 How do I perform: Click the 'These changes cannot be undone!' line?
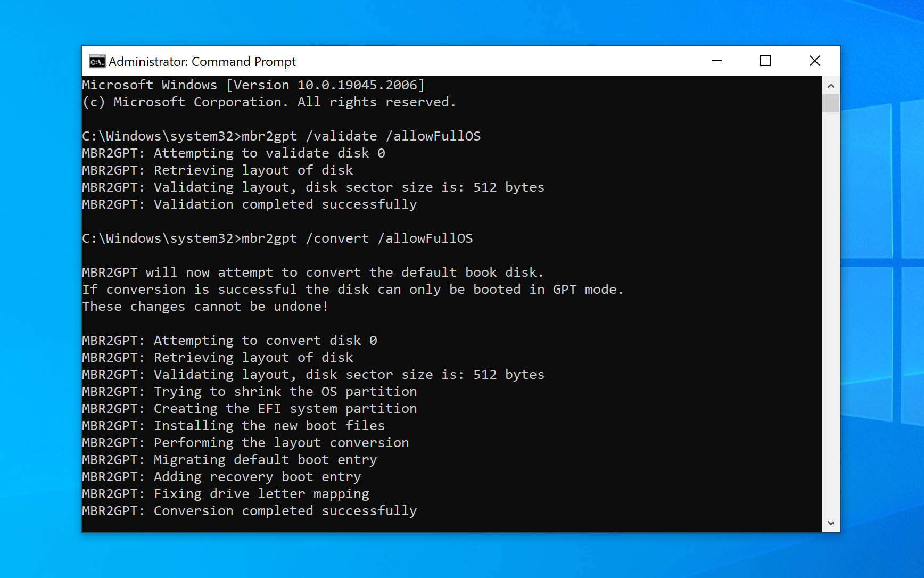pos(205,307)
